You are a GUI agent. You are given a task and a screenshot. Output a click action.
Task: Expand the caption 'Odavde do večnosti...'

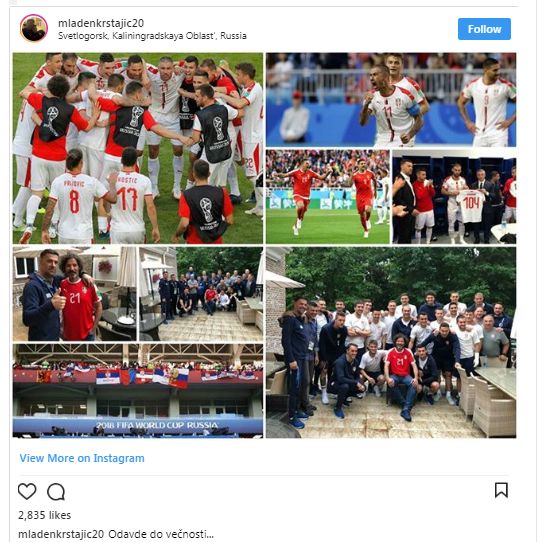(161, 534)
